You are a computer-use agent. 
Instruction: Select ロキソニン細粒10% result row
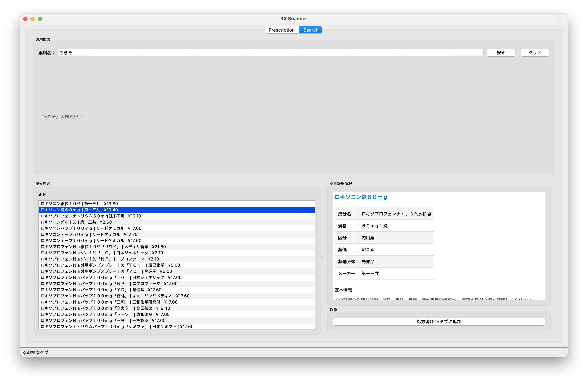(79, 204)
